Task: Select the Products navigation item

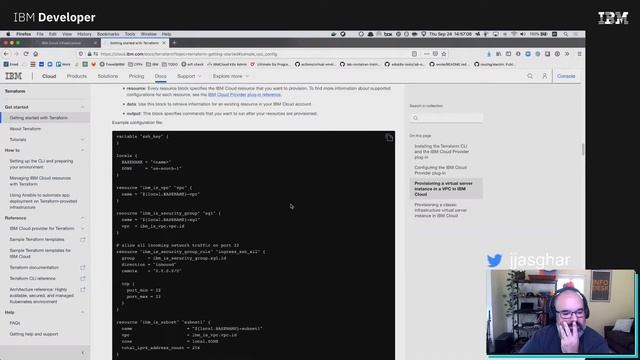Action: (x=77, y=76)
